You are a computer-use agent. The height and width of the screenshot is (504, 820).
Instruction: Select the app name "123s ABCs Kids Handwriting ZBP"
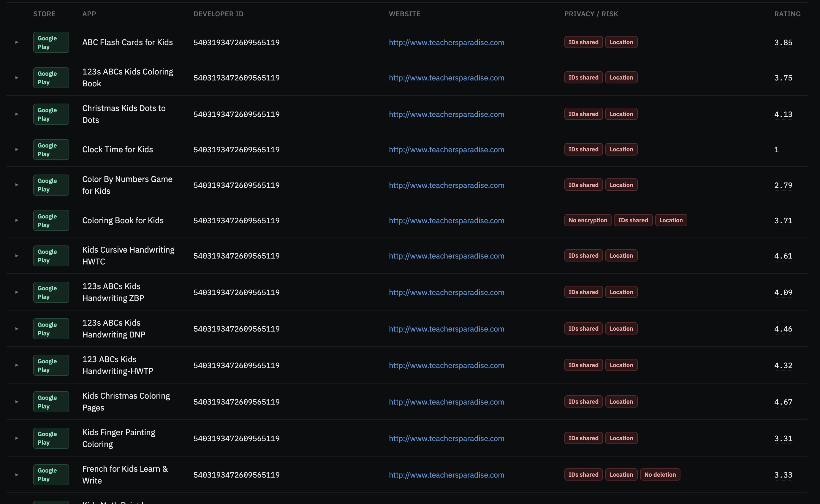pyautogui.click(x=113, y=292)
